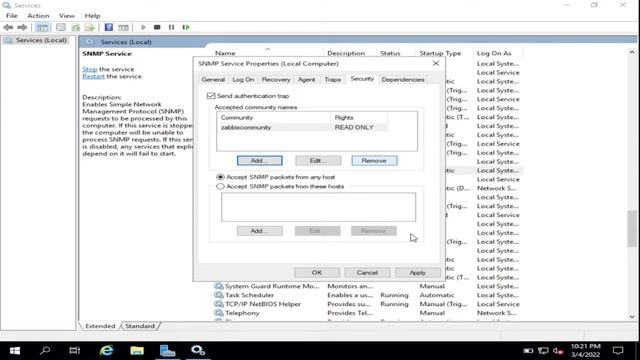
Task: Switch to the Recovery tab
Action: (x=276, y=80)
